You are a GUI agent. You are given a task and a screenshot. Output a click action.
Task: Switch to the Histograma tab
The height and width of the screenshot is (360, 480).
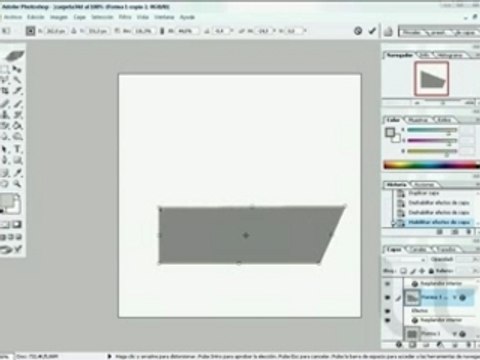(x=450, y=55)
